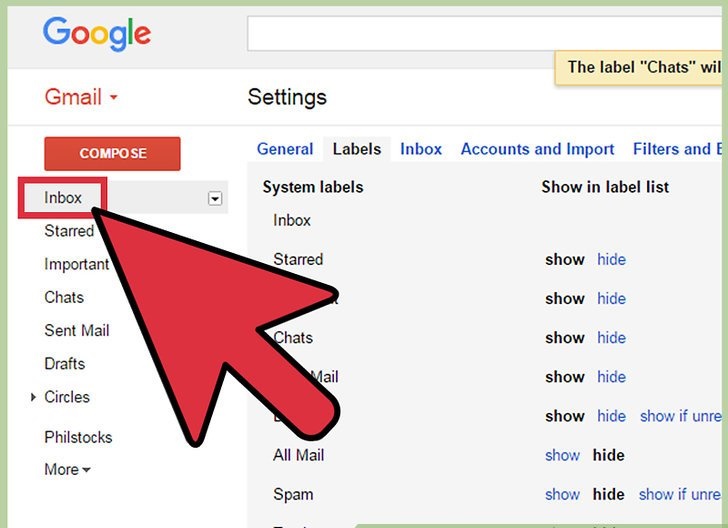Go to Starred in the left sidebar
Screen dimensions: 728x528
click(69, 231)
